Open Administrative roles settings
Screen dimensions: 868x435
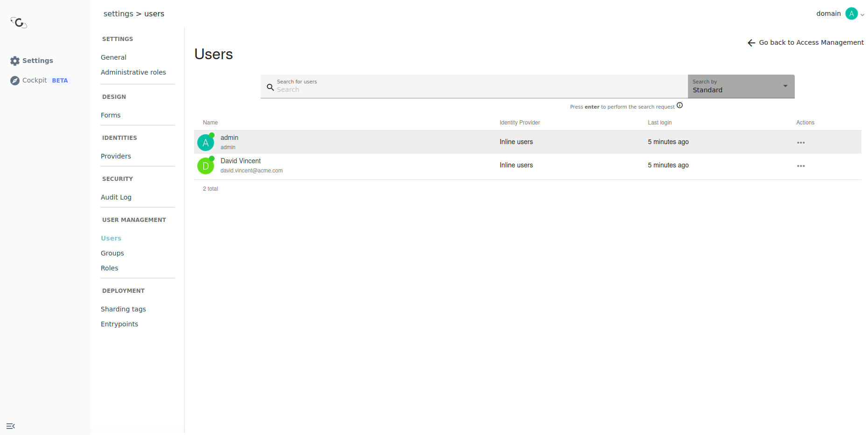(x=133, y=72)
